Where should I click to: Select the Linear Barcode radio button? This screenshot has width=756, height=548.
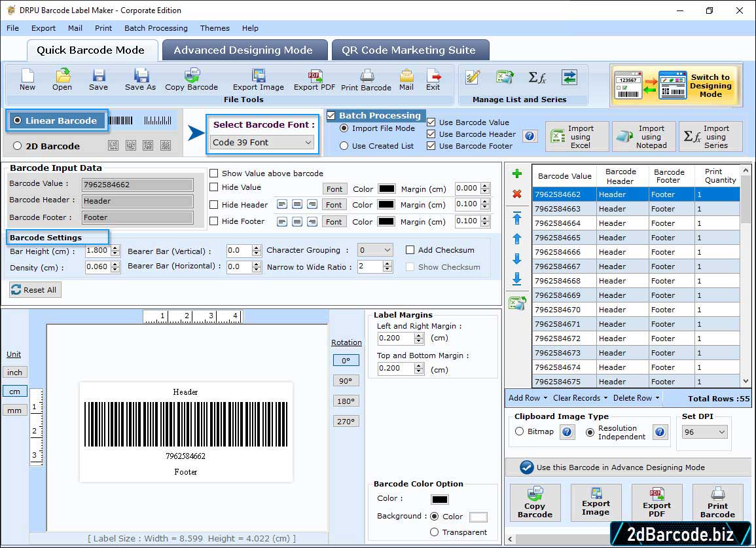pos(18,120)
